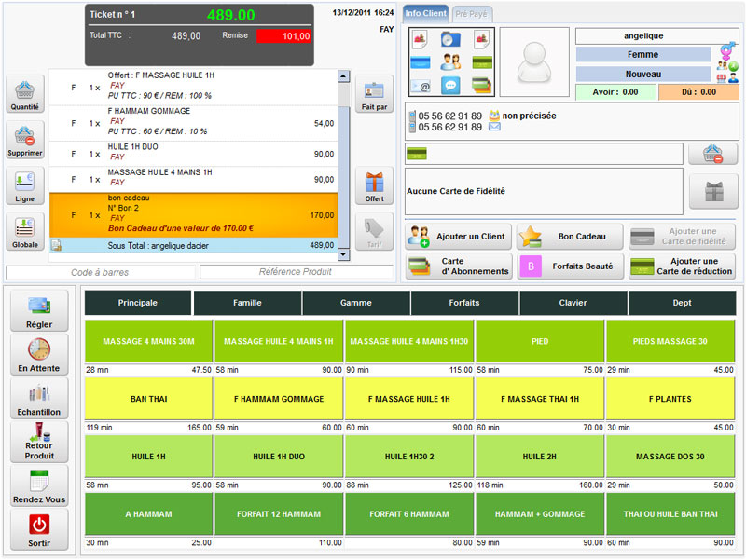Viewport: 746px width, 560px height.
Task: Click the birthday cake icon
Action: (494, 115)
